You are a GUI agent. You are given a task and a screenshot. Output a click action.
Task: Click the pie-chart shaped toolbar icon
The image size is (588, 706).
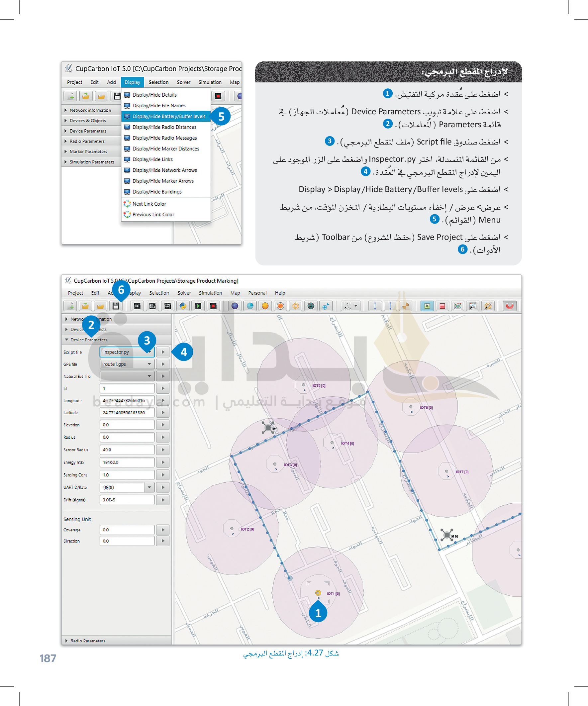click(406, 306)
